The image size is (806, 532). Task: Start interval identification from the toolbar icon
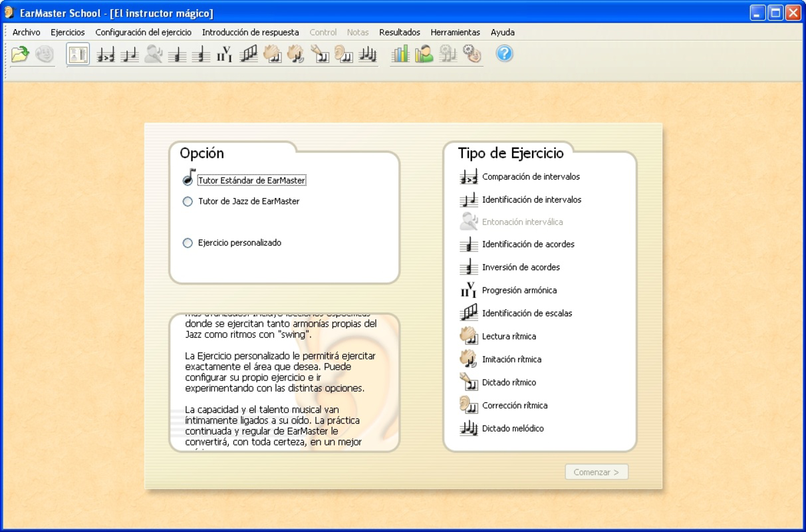pyautogui.click(x=130, y=54)
